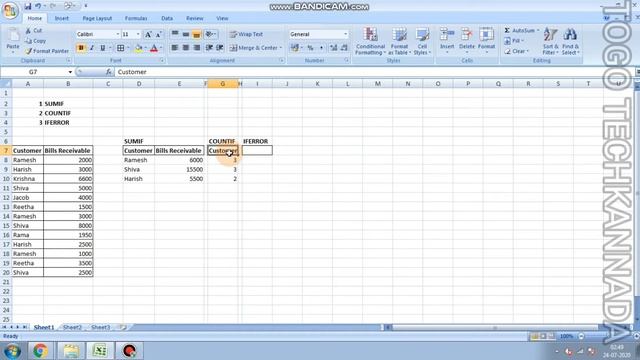The height and width of the screenshot is (360, 640).
Task: Open Format as Table gallery
Action: click(399, 41)
